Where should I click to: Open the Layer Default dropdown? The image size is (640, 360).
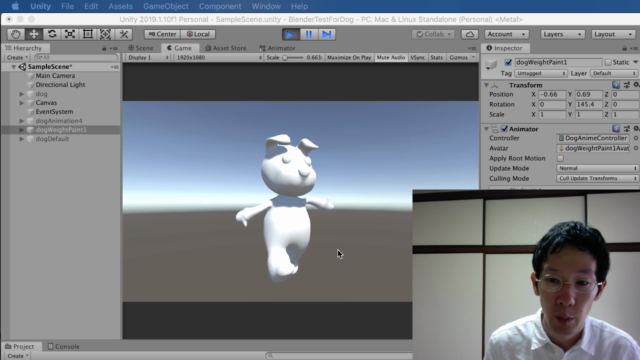pyautogui.click(x=613, y=73)
